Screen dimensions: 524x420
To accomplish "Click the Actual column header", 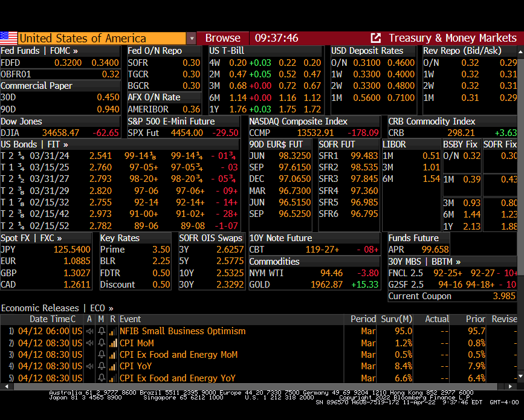I will [437, 319].
